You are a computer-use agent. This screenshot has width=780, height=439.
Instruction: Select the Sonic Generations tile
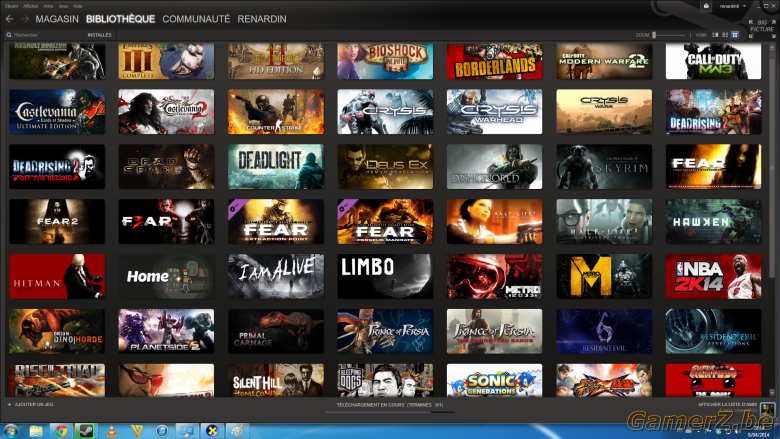click(494, 380)
